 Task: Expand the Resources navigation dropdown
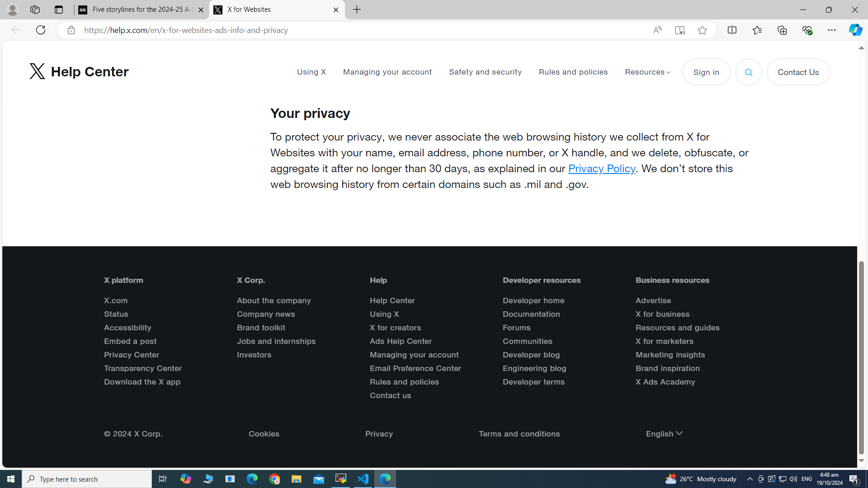point(647,72)
